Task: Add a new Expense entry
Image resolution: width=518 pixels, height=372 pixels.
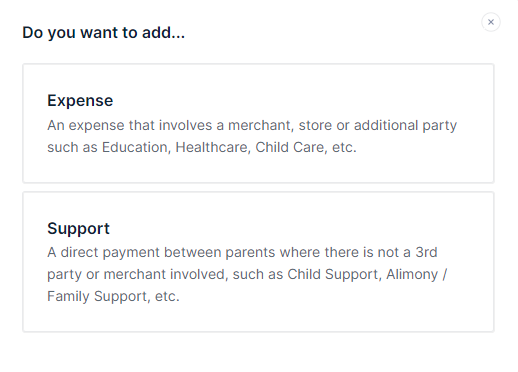Action: [258, 123]
